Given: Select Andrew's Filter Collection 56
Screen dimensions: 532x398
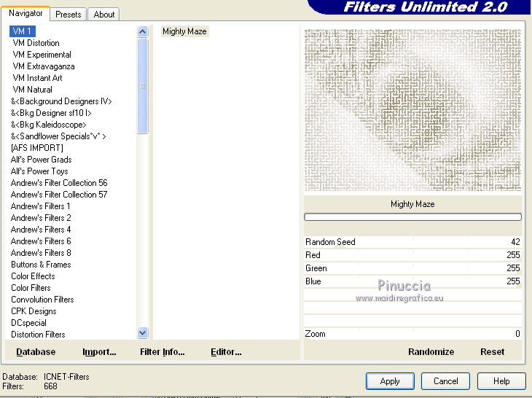Looking at the screenshot, I should [x=59, y=183].
